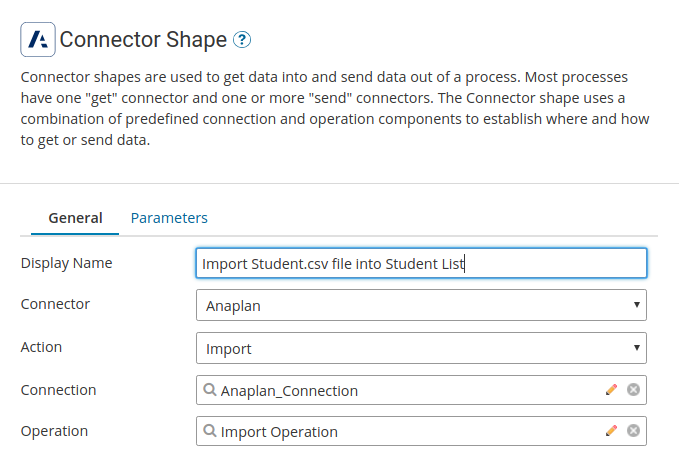Click the Anaplan logo icon

(38, 39)
